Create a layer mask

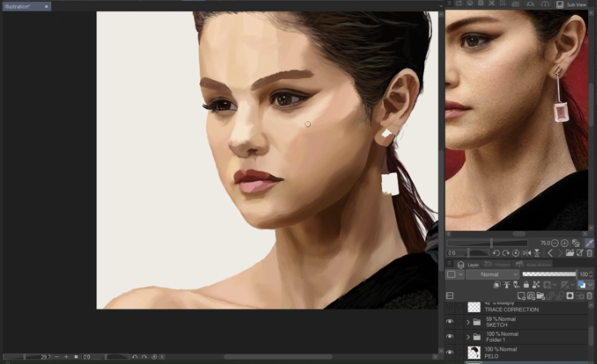pyautogui.click(x=570, y=296)
